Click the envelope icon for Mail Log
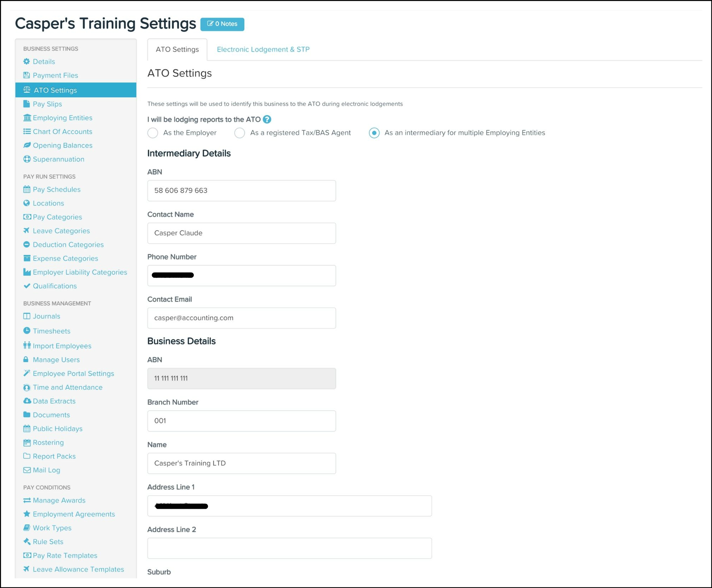This screenshot has height=588, width=712. click(27, 470)
